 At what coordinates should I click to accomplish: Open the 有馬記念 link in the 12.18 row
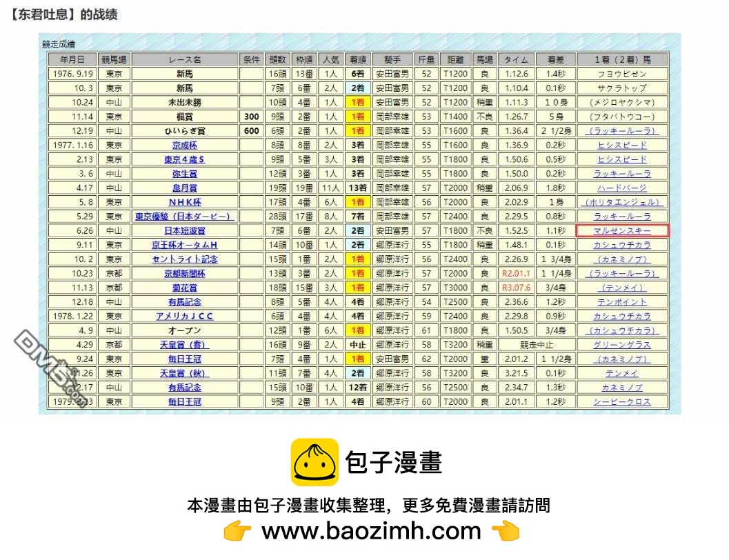click(185, 302)
